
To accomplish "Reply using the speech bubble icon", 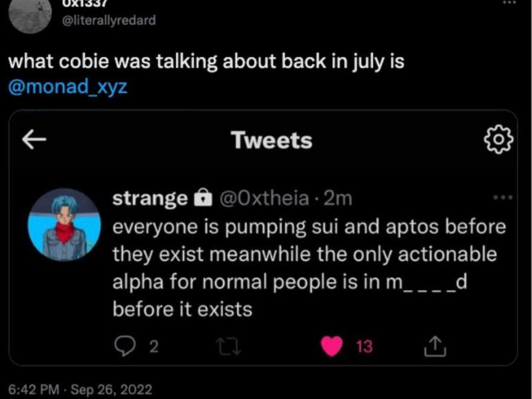I will [x=125, y=346].
